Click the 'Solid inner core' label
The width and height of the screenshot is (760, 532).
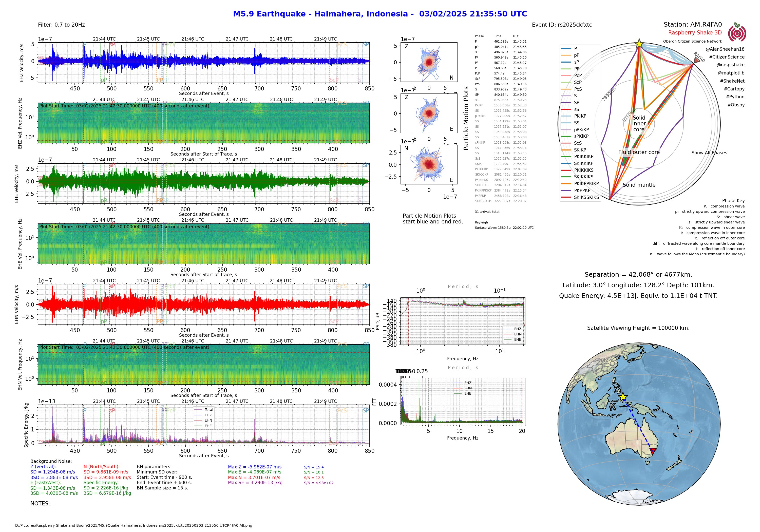(639, 123)
